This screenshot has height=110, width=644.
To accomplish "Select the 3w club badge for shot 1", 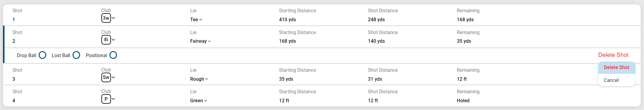I will click(x=106, y=18).
